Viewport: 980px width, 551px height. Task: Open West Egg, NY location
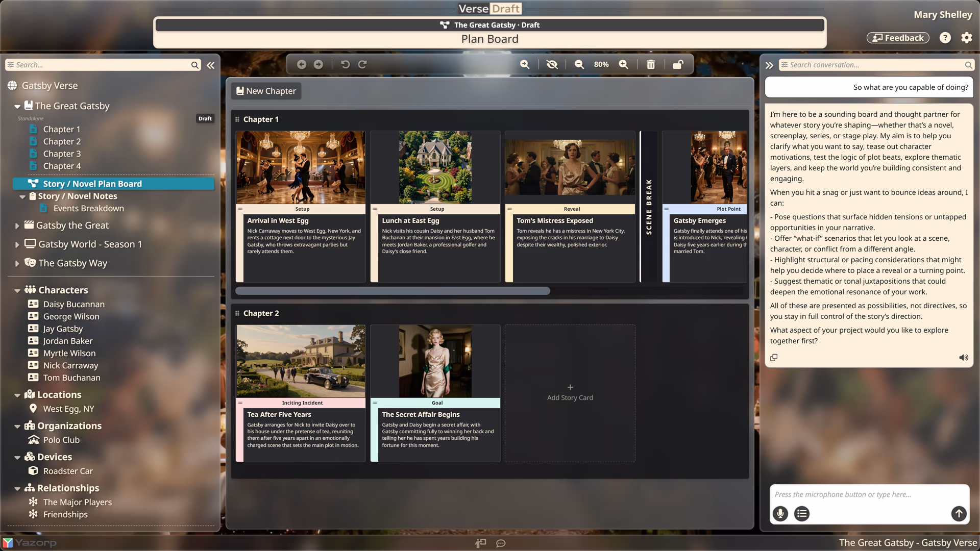tap(68, 409)
